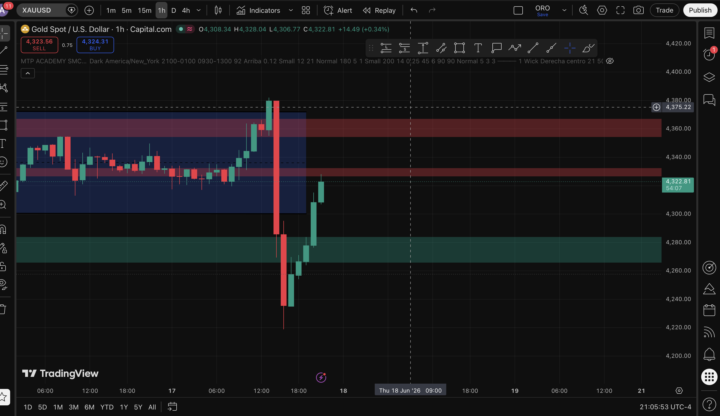Select the path polyline tool
Image resolution: width=720 pixels, height=416 pixels.
point(514,48)
